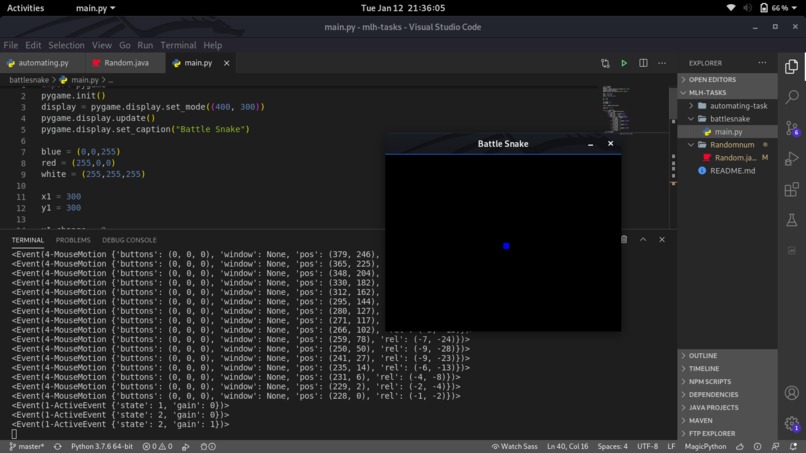Open the Selection menu

[66, 45]
